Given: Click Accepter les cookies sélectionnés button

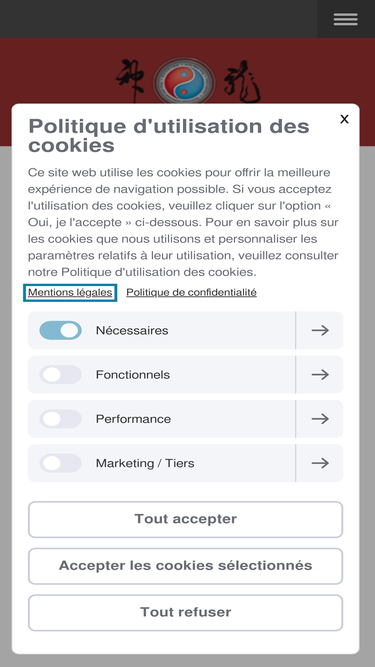Looking at the screenshot, I should click(185, 566).
